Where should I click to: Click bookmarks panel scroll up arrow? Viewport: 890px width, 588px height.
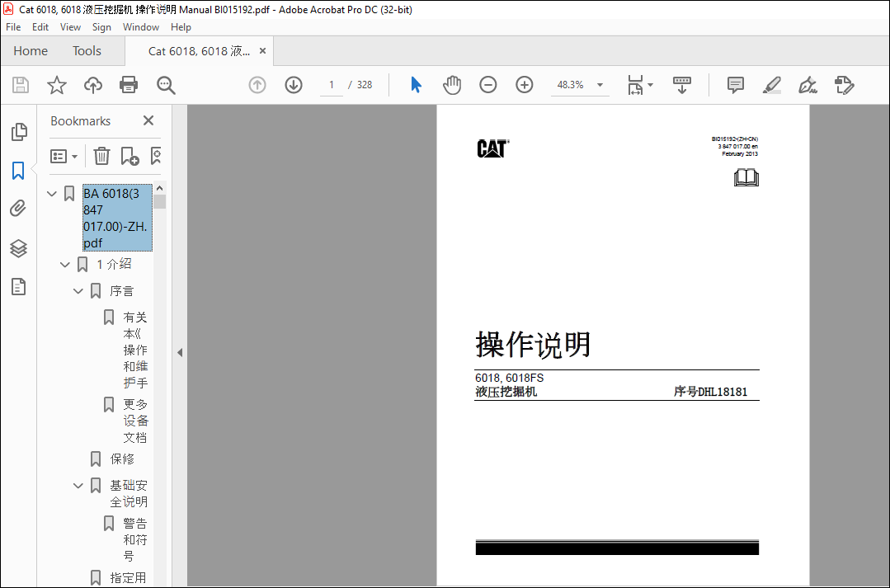(x=159, y=188)
